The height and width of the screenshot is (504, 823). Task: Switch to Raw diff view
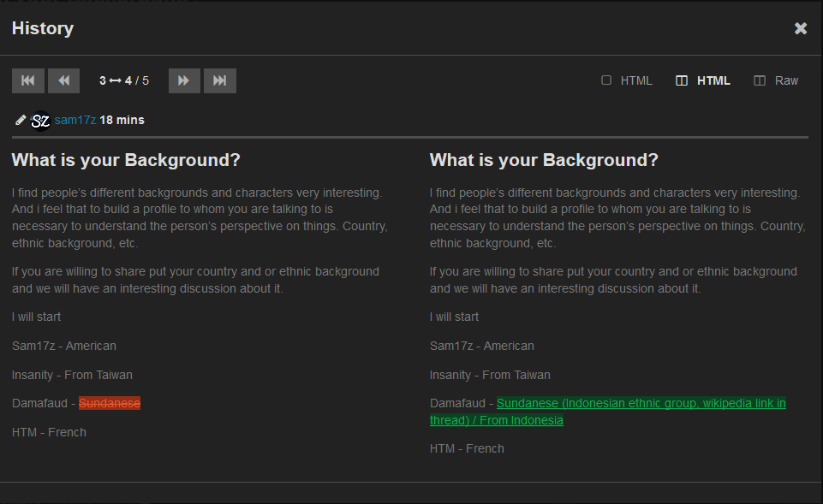[x=776, y=80]
